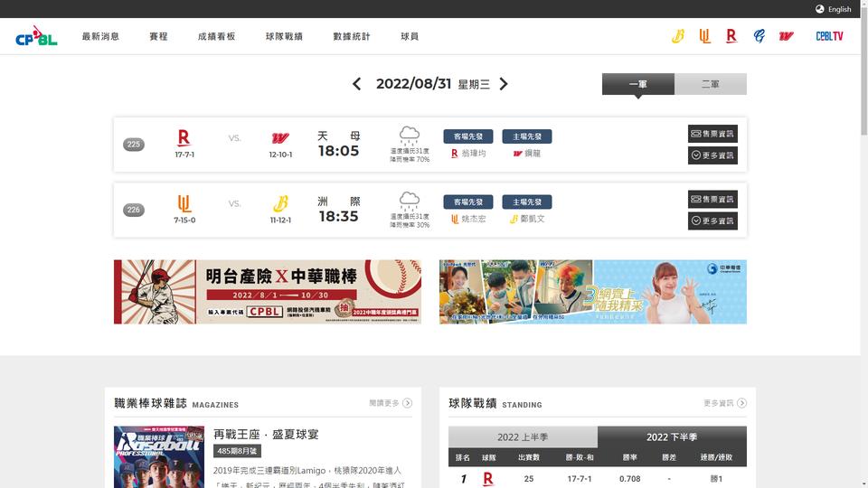Screen dimensions: 868x488
Task: Click 0.708 win rate in standings
Action: [630, 479]
